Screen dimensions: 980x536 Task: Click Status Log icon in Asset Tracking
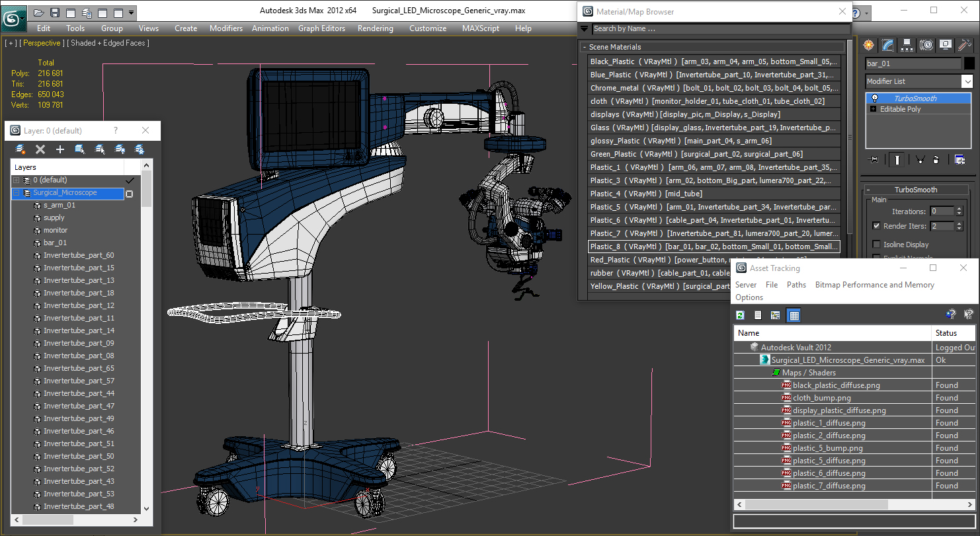[x=758, y=315]
